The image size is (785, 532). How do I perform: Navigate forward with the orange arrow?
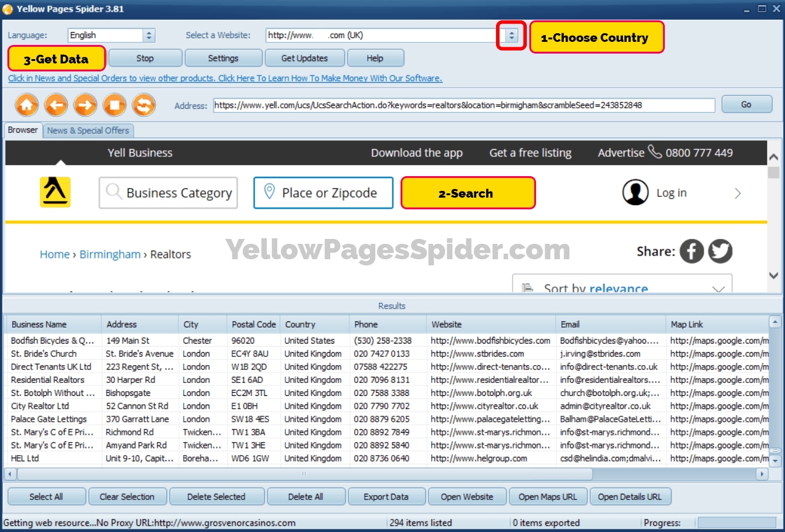(85, 105)
